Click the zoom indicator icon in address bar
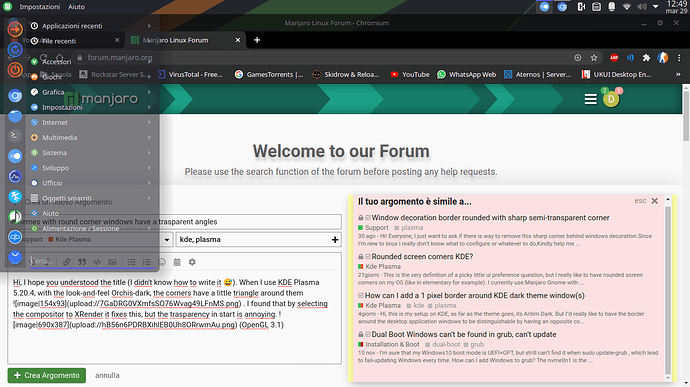Viewport: 690px width, 387px height. 577,58
